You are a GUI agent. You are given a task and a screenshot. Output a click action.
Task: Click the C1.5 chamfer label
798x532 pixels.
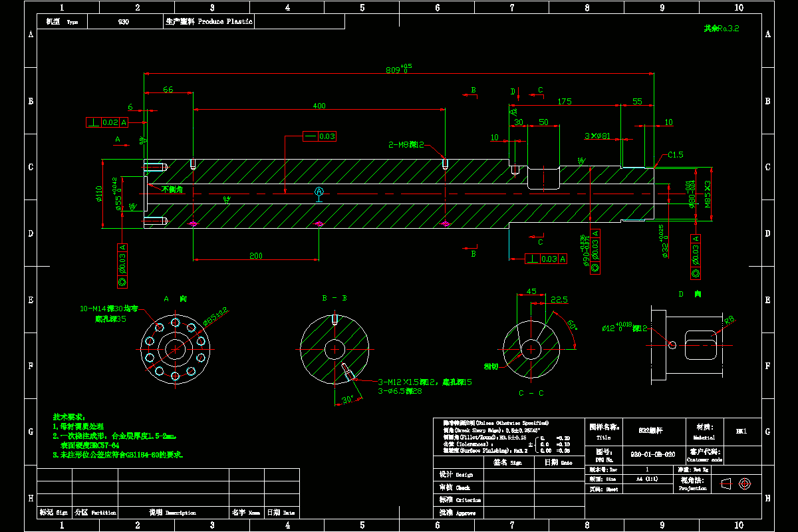tap(674, 154)
